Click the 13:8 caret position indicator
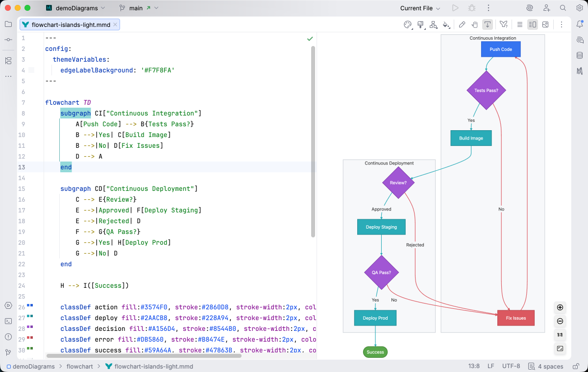588x372 pixels. click(x=473, y=366)
